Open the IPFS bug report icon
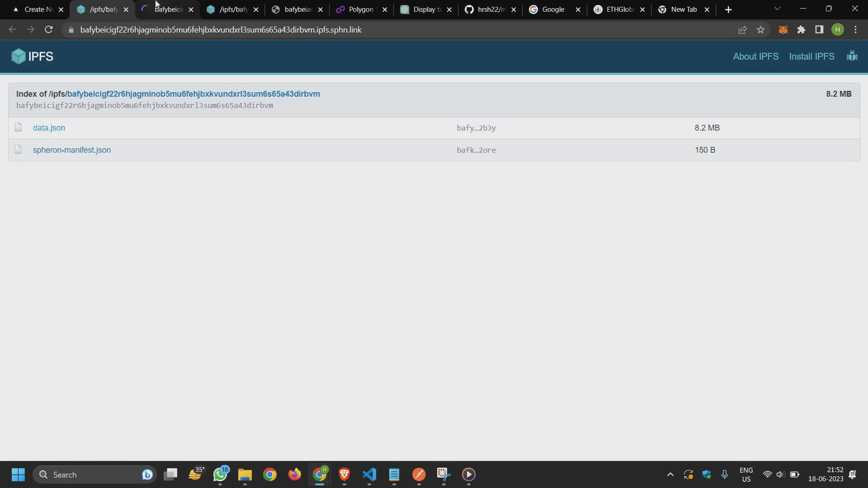868x488 pixels. 852,56
